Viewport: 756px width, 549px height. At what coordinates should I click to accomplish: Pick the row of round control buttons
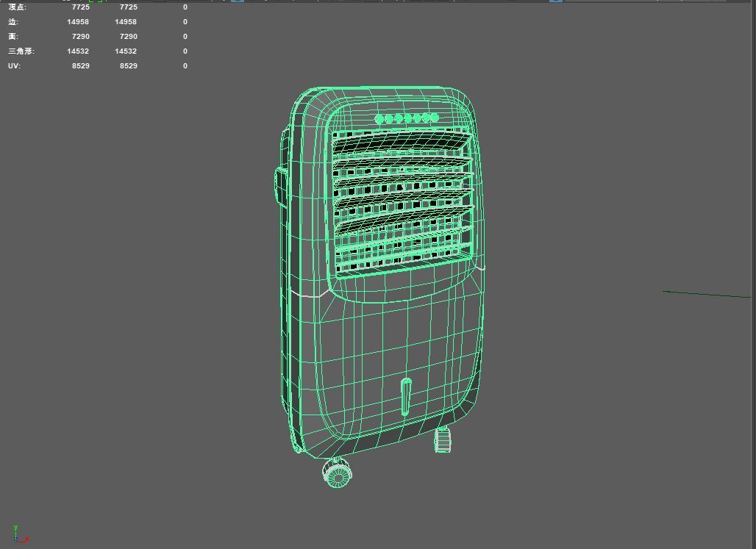coord(407,118)
